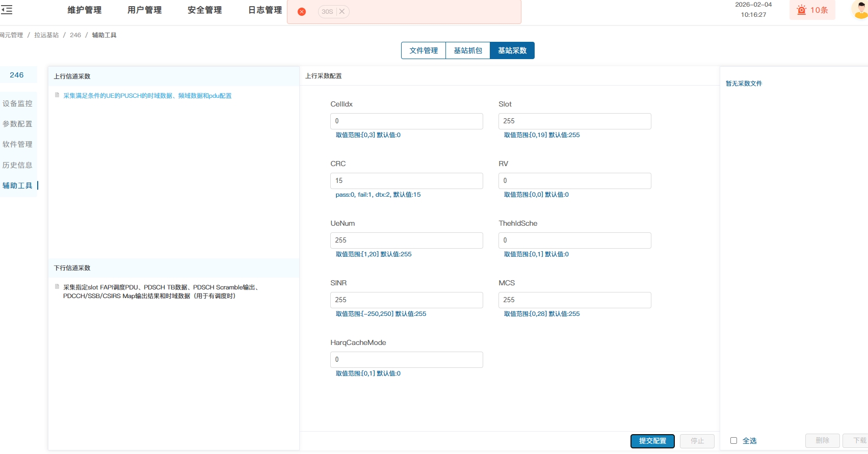Viewport: 868px width, 454px height.
Task: Click file icon beside the slot FAPI item
Action: pos(57,287)
